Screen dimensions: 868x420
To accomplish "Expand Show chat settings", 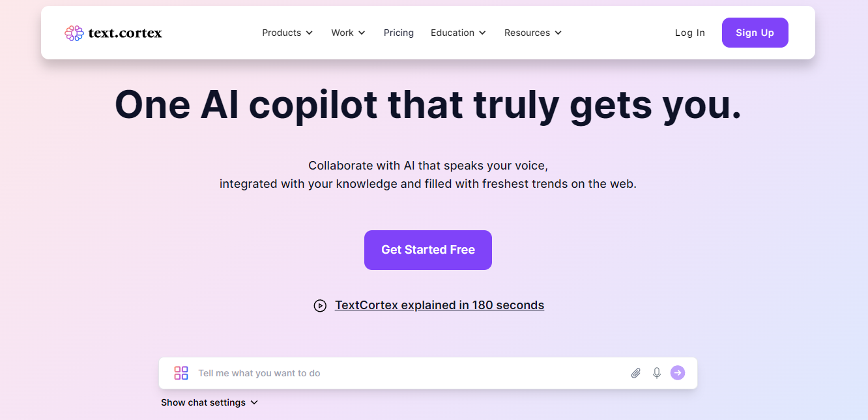I will [210, 402].
